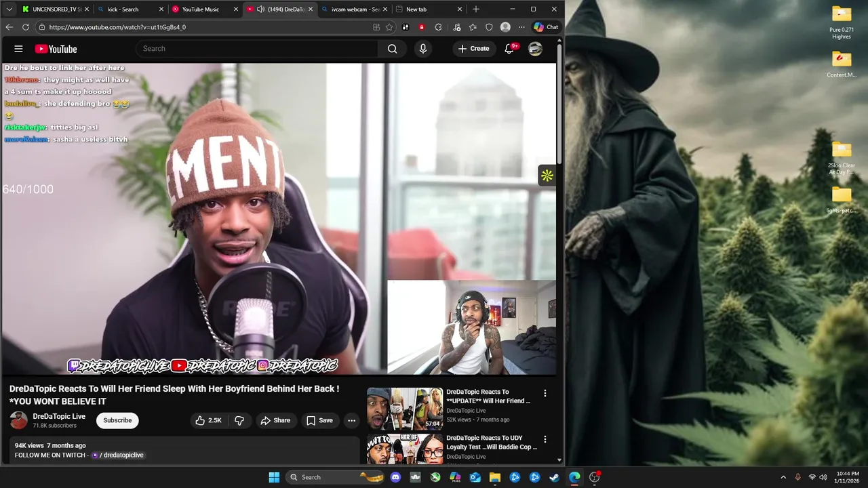
Task: Open the favorites list icon in toolbar
Action: tap(473, 27)
